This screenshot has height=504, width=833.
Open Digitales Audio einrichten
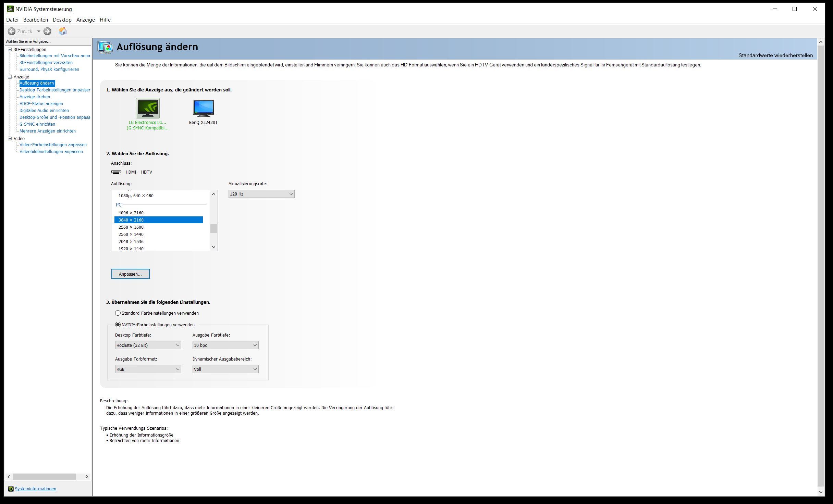[x=44, y=110]
